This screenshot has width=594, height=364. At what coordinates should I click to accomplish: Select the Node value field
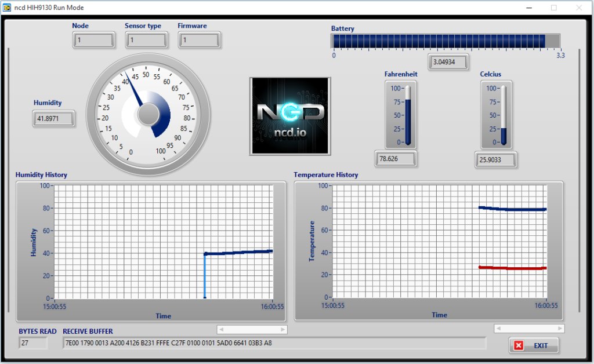[x=93, y=40]
